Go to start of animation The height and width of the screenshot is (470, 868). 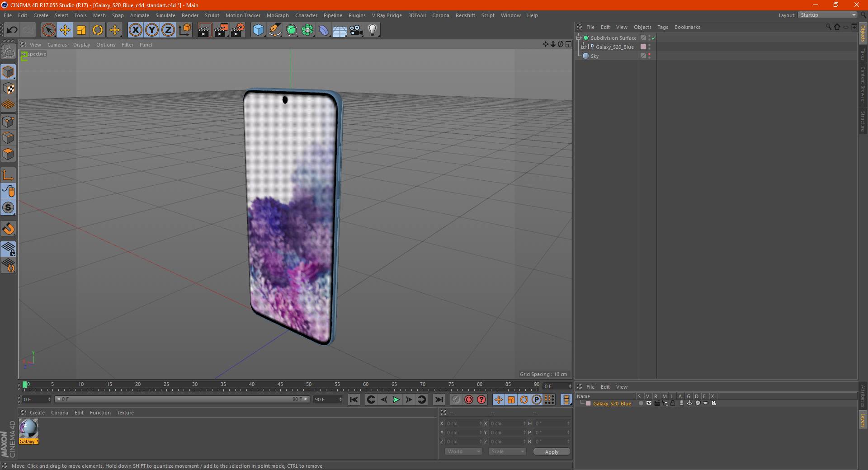click(x=354, y=399)
